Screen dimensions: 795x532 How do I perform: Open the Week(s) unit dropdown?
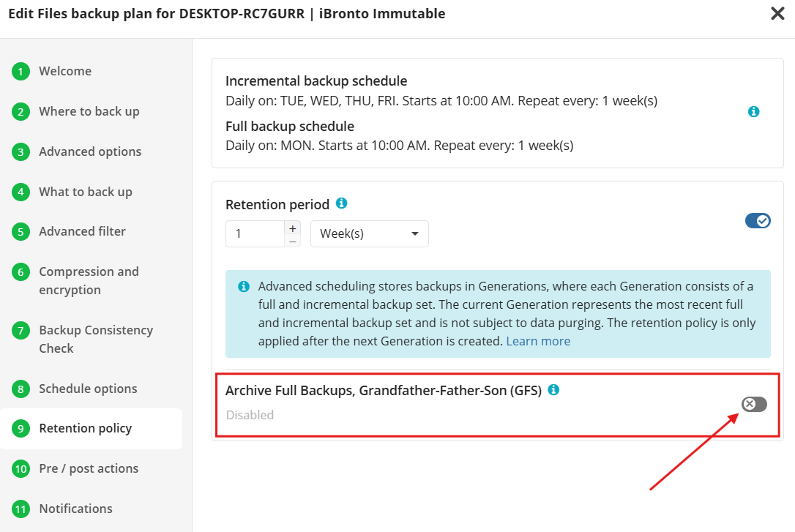(370, 234)
